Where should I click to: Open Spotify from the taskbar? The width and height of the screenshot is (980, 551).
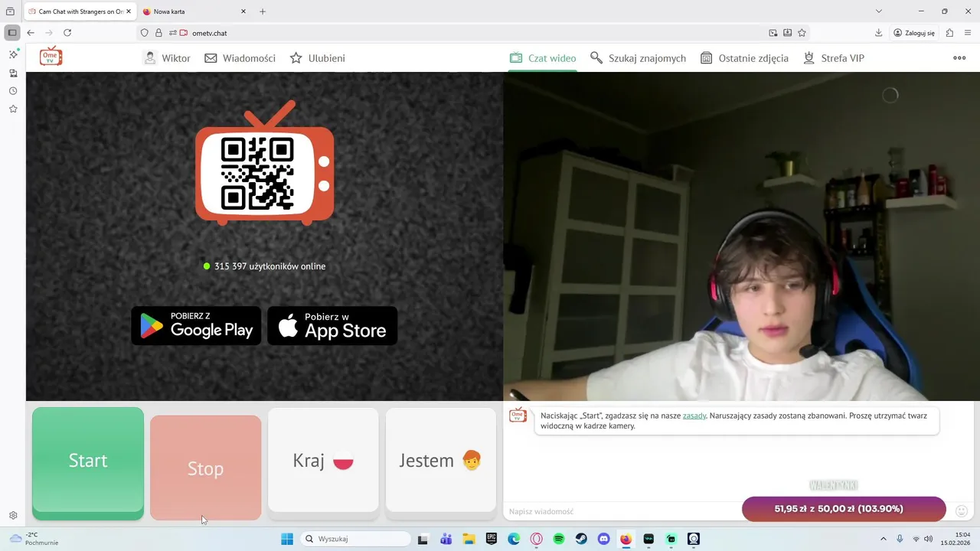[x=559, y=539]
